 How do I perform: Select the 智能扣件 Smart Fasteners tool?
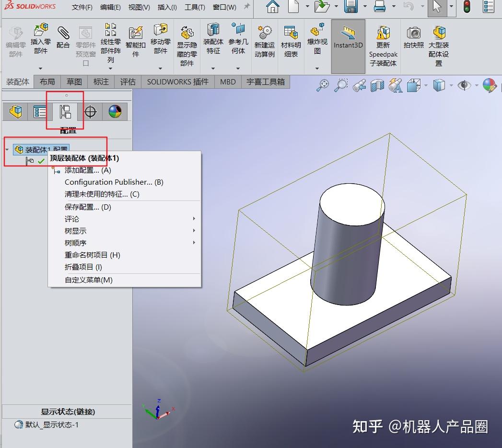(136, 38)
